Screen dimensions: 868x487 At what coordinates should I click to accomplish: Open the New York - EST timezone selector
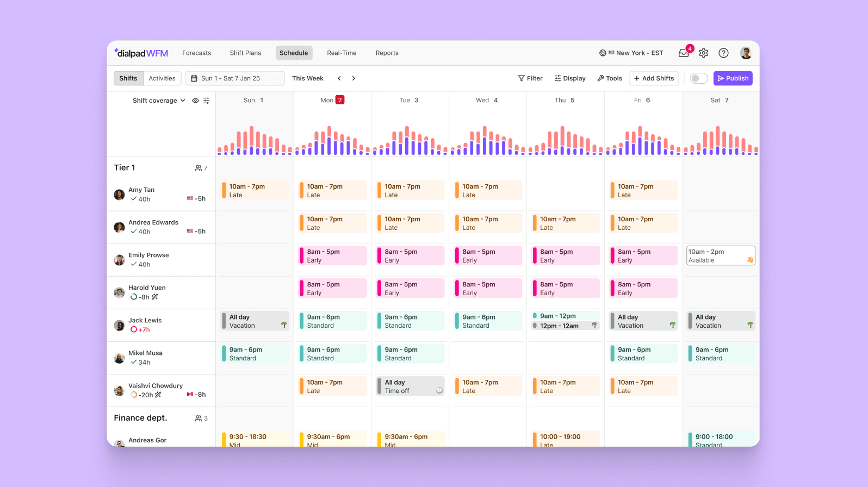point(631,53)
